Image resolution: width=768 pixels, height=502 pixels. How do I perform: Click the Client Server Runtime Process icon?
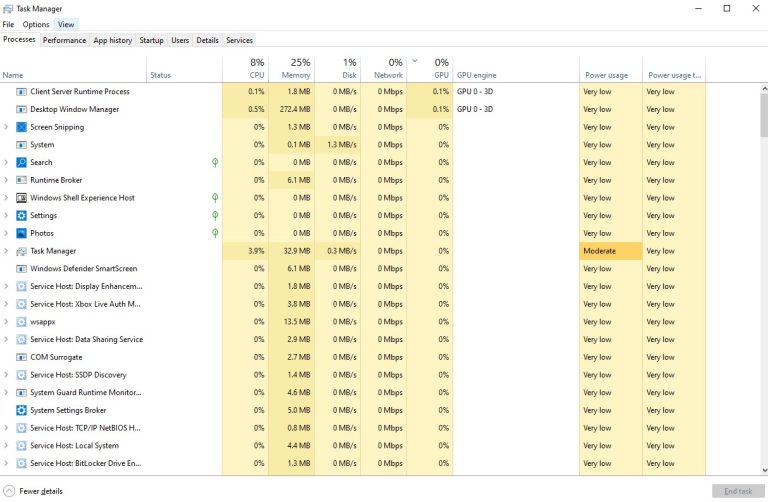[21, 92]
